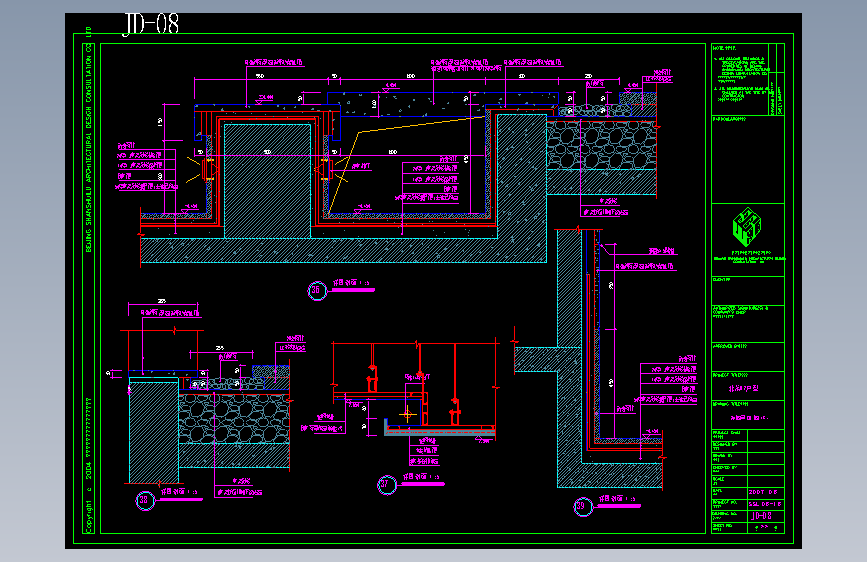
Task: Select the detail marker circle numbered 39
Action: coord(582,506)
